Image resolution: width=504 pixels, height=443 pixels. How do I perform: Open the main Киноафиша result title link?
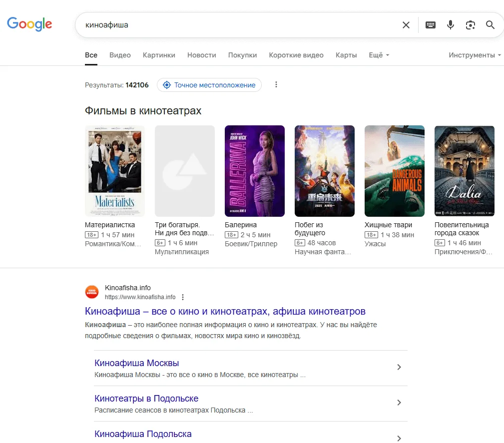pyautogui.click(x=225, y=312)
